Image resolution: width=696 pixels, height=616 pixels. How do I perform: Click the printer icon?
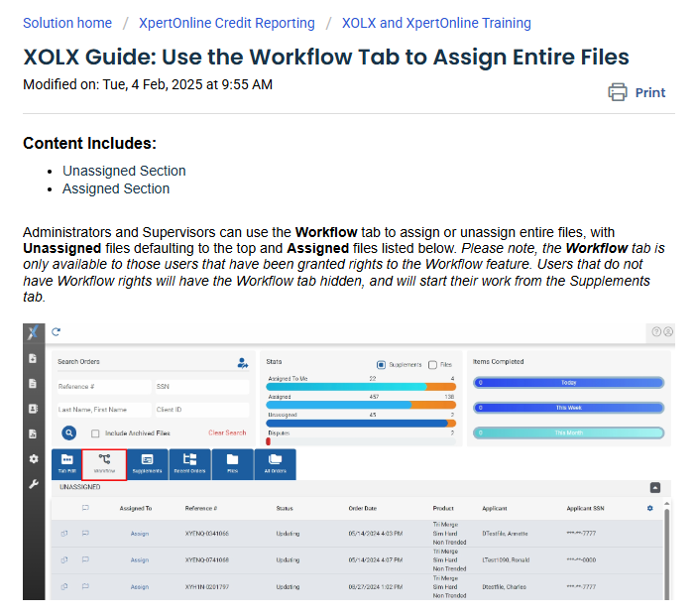pos(618,92)
